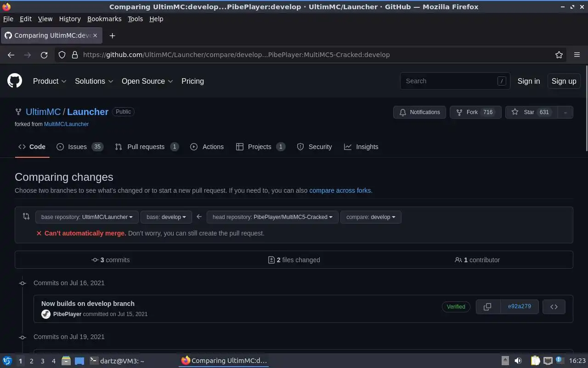Switch to workspace 2 in the taskbar
The height and width of the screenshot is (368, 588).
[31, 361]
